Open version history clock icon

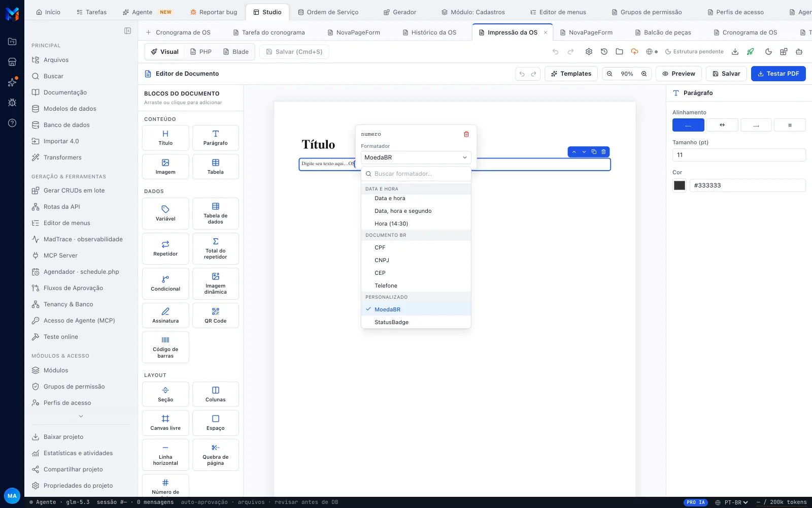click(604, 52)
